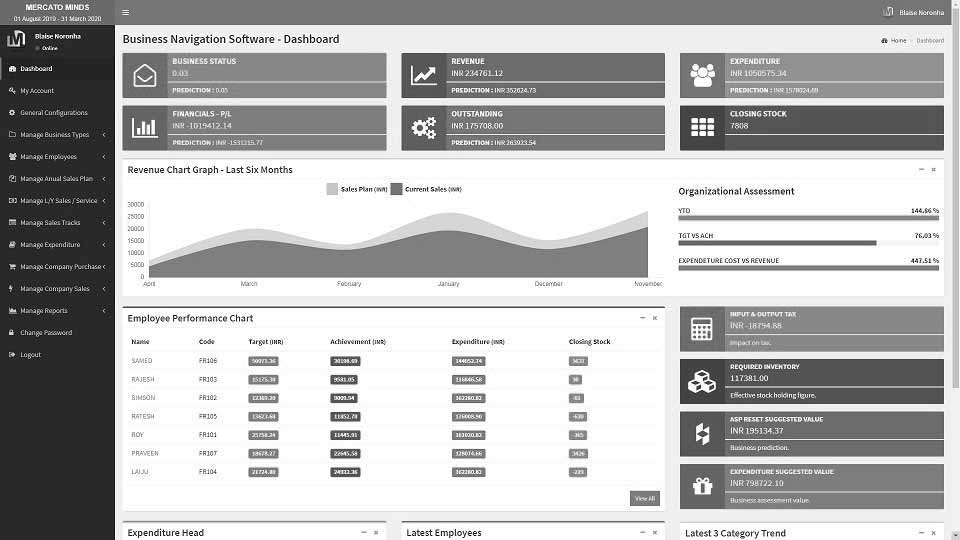Click the Expenditure people group icon

[x=703, y=75]
